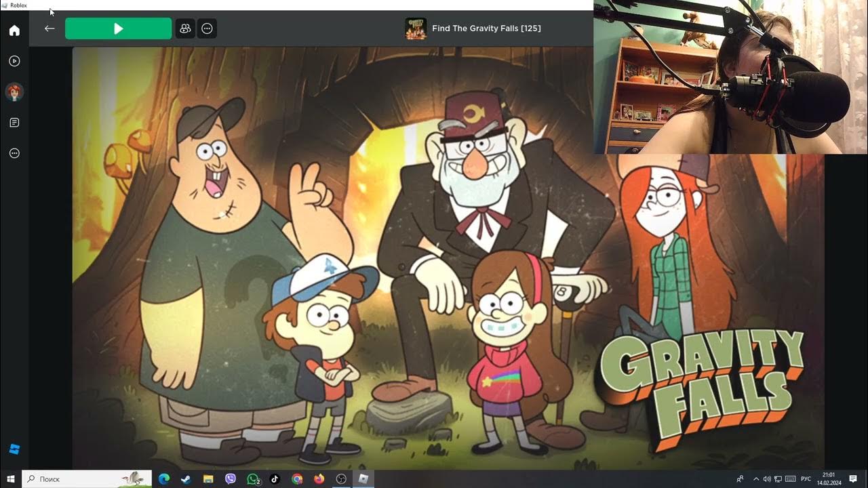This screenshot has height=488, width=868.
Task: Open Firefox from the taskbar
Action: pyautogui.click(x=319, y=479)
